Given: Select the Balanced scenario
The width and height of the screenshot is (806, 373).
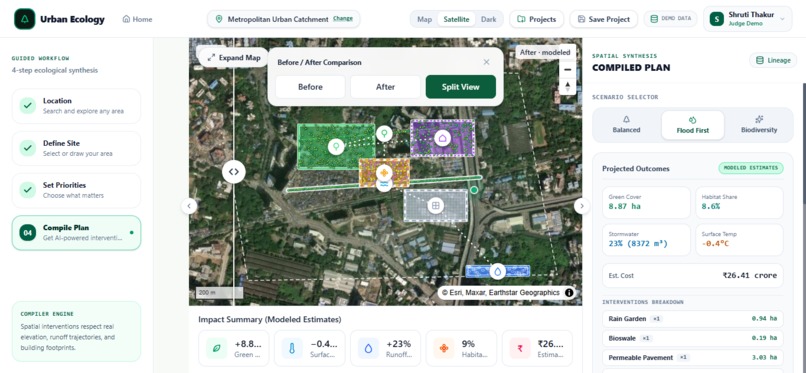Looking at the screenshot, I should tap(626, 125).
